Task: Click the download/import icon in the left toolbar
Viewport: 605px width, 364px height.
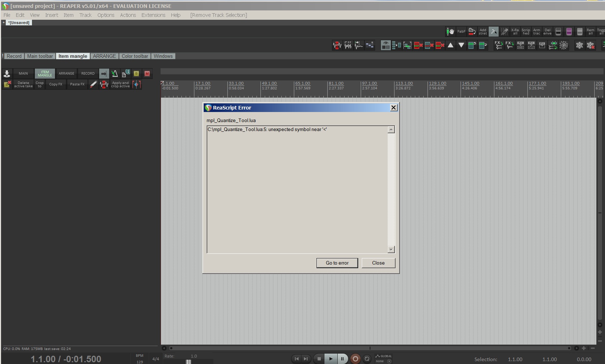Action: tap(7, 74)
